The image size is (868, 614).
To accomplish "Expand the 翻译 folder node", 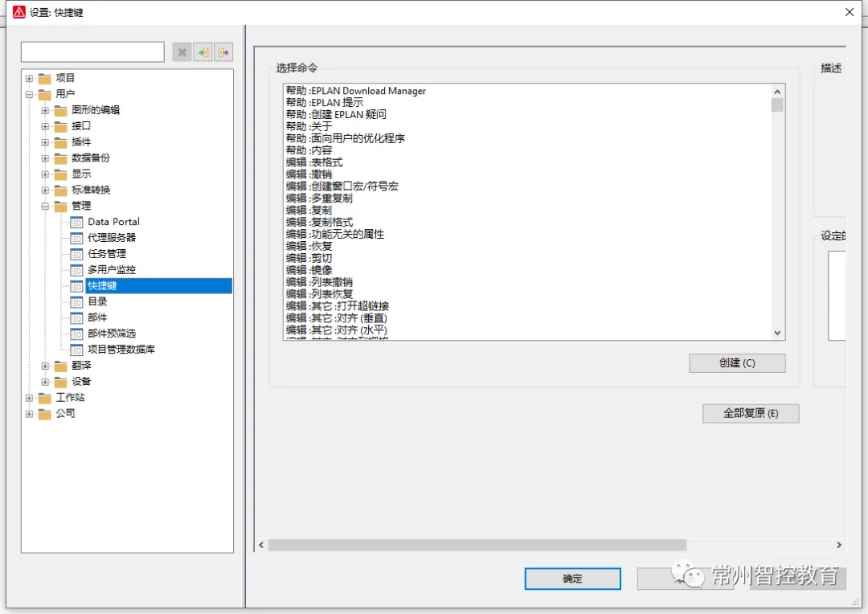I will (x=45, y=366).
